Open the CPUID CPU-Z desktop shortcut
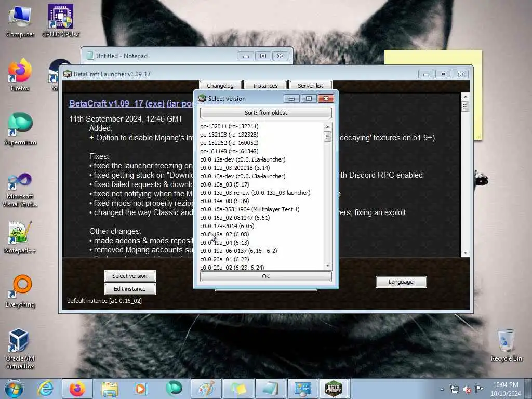This screenshot has width=532, height=399. [x=60, y=20]
